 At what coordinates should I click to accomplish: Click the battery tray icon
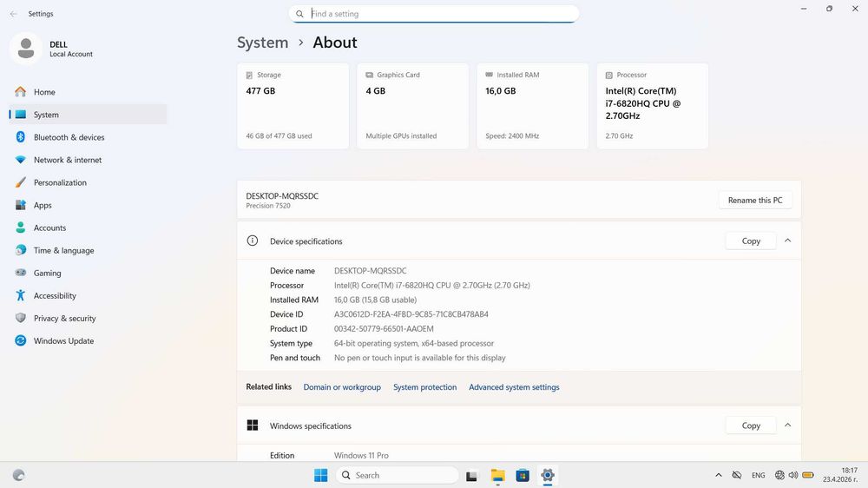[x=807, y=475]
